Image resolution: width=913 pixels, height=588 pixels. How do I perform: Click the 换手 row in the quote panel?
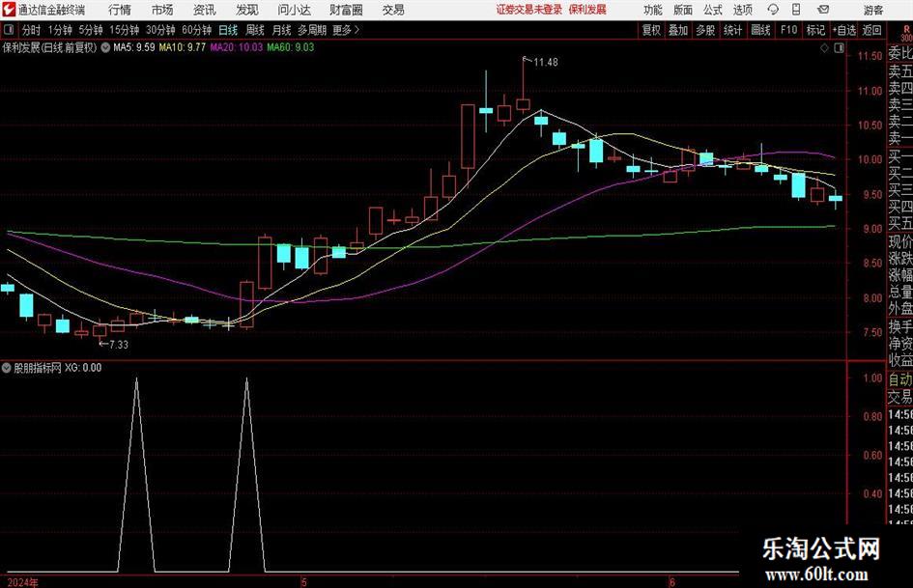(900, 326)
